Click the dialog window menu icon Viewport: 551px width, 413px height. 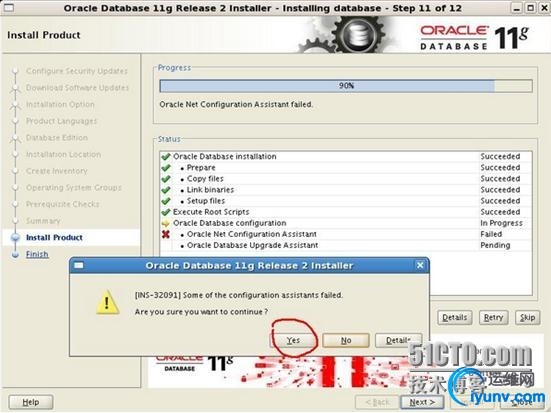[x=79, y=265]
